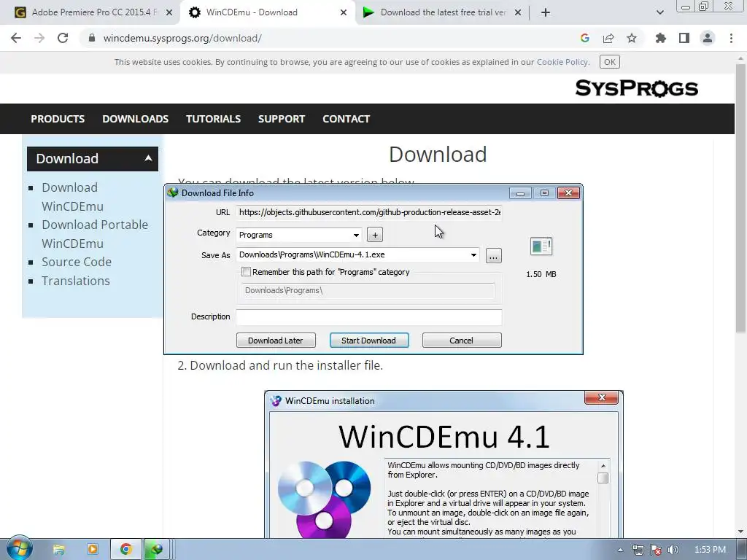Click the SysProgs logo
The image size is (747, 560).
click(x=636, y=88)
